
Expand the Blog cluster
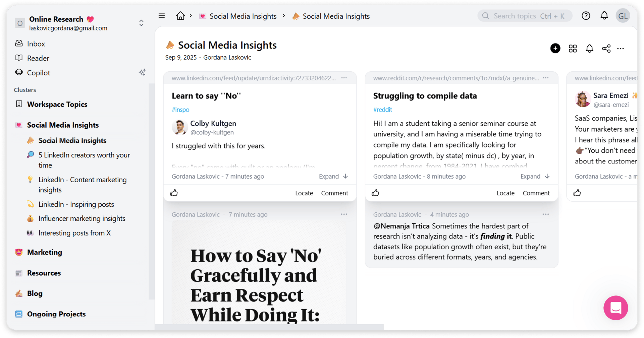coord(35,293)
